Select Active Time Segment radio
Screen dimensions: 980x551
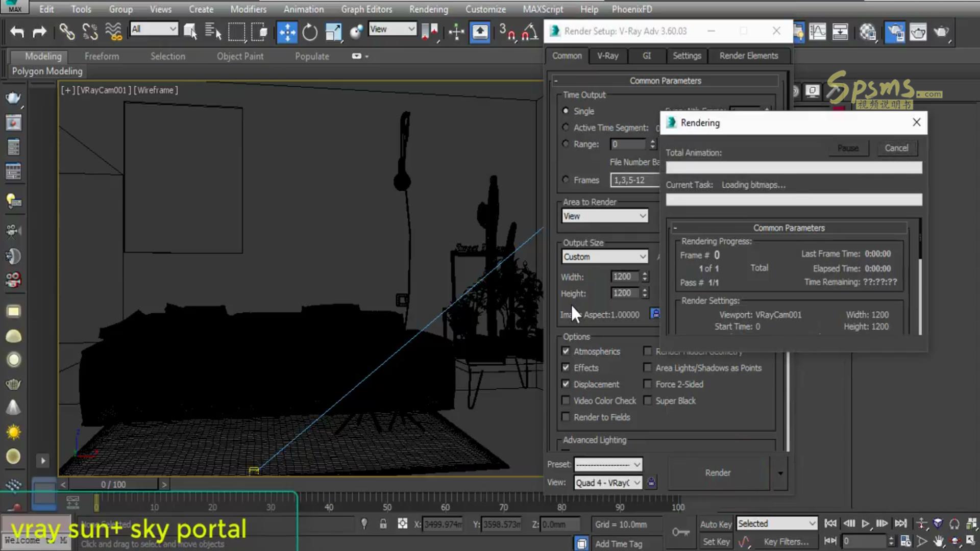[566, 128]
